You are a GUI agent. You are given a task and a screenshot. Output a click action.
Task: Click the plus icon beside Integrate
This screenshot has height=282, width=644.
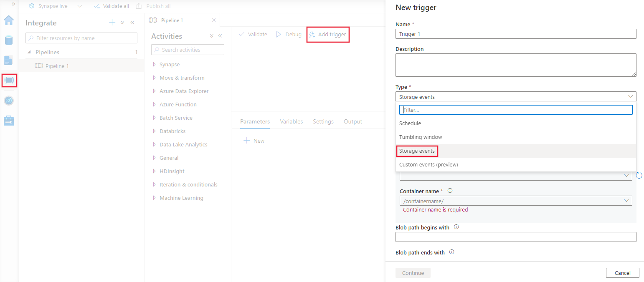[x=112, y=23]
